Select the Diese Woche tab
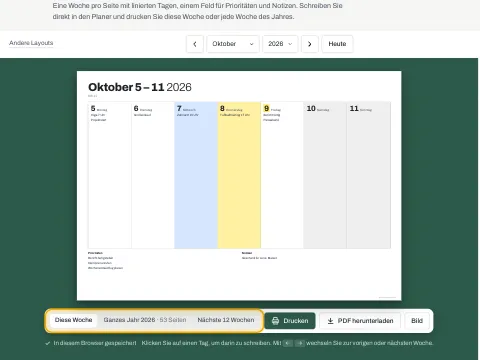The image size is (480, 360). pyautogui.click(x=73, y=320)
